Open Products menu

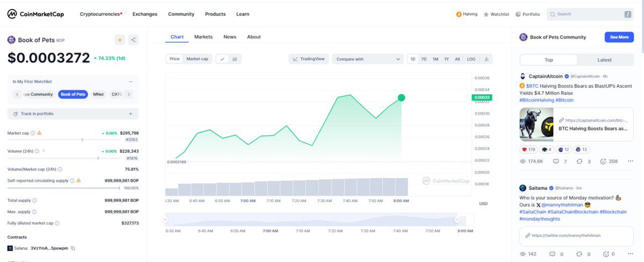(x=215, y=14)
